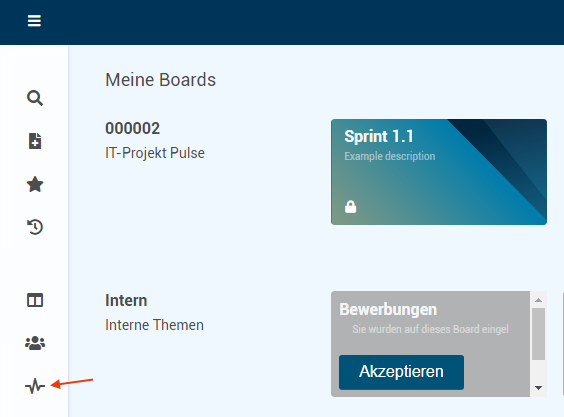564x417 pixels.
Task: Show favorites with the star sidebar icon
Action: (35, 184)
